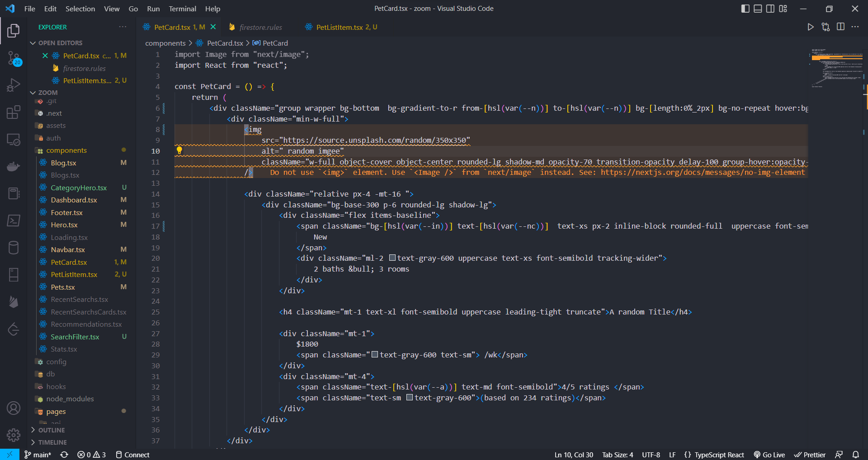Click Ln 10, Col 30 cursor position
Screen dimensions: 868x460
point(574,455)
